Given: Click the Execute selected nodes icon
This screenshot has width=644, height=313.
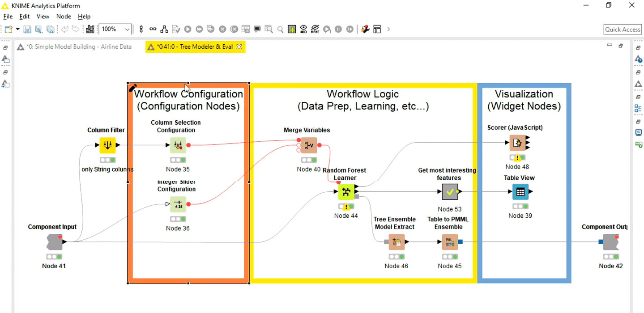Looking at the screenshot, I should (x=188, y=30).
